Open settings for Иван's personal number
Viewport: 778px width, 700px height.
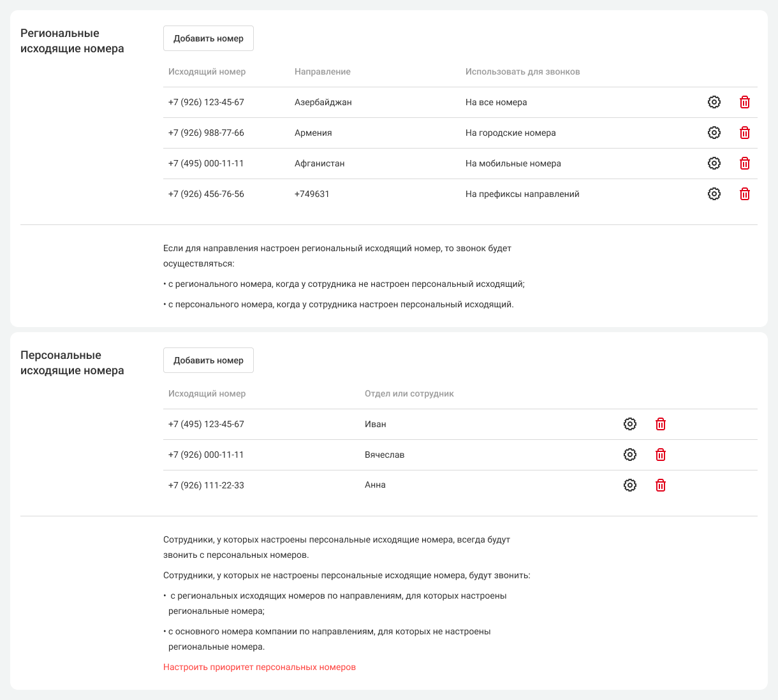coord(630,424)
